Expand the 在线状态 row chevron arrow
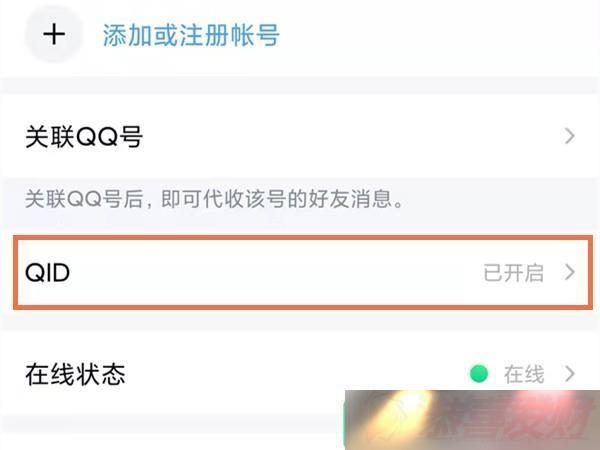The height and width of the screenshot is (450, 600). click(569, 374)
